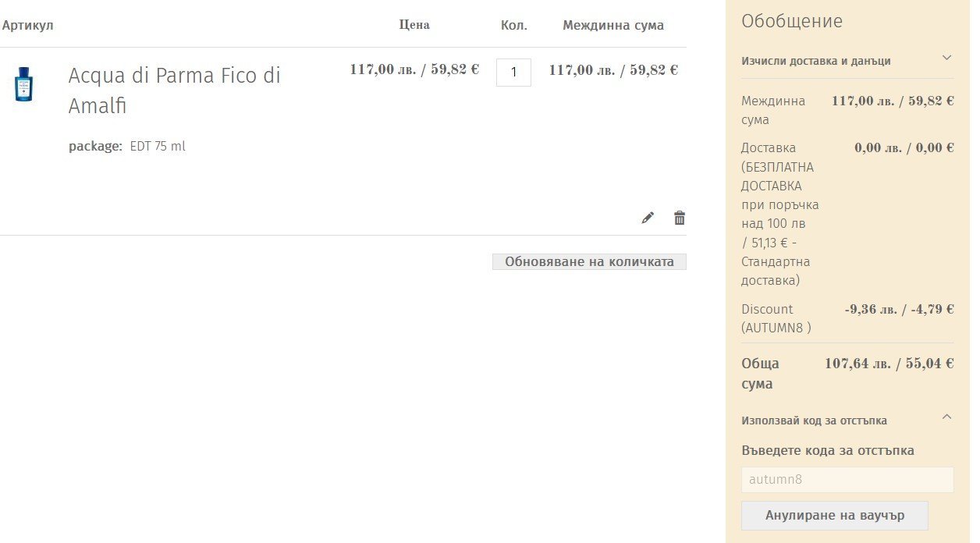Click the Изчисли доставка и данъци heading text
The width and height of the screenshot is (980, 543).
[815, 61]
